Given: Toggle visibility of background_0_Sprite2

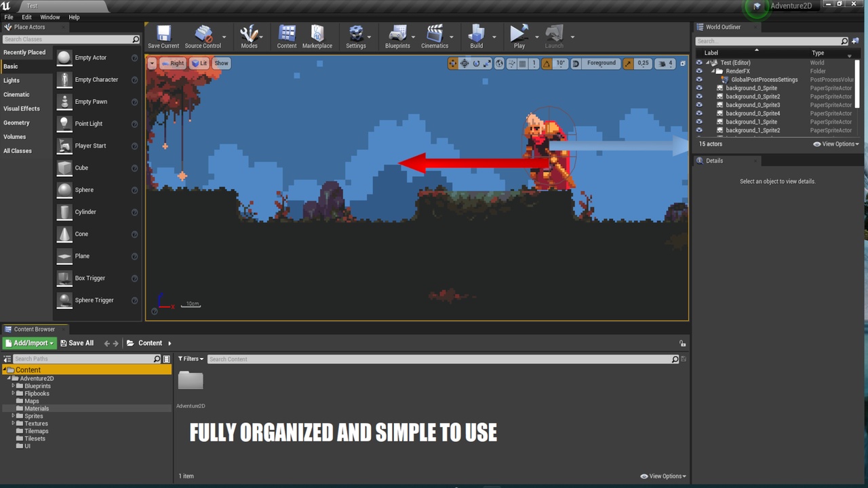Looking at the screenshot, I should 699,97.
